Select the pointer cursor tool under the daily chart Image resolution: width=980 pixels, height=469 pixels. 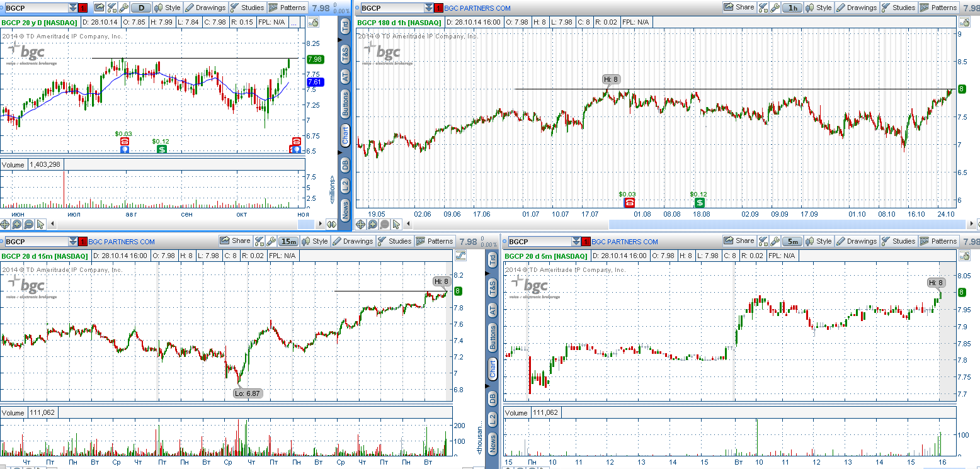(x=41, y=224)
